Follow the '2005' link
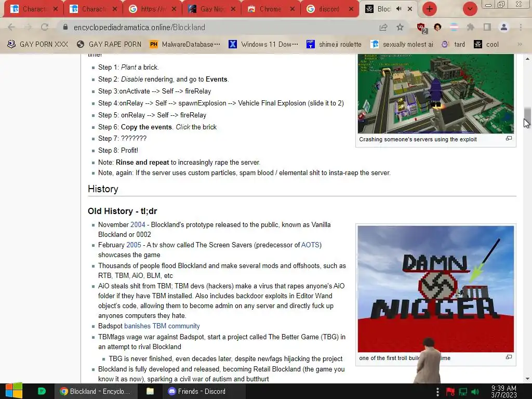 click(134, 245)
